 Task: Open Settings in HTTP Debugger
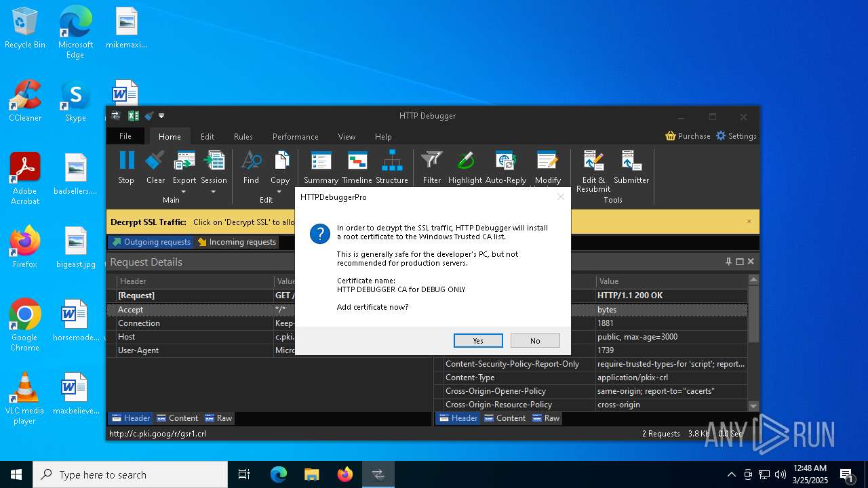[736, 136]
